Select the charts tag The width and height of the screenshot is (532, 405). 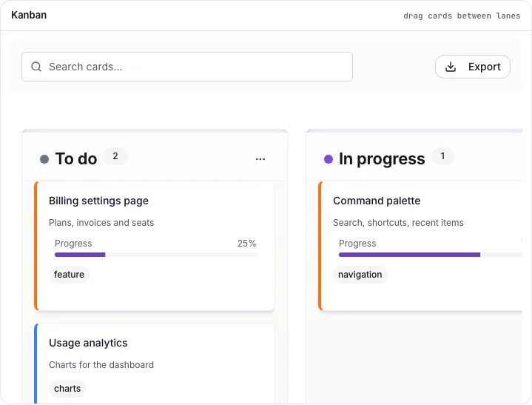click(67, 389)
